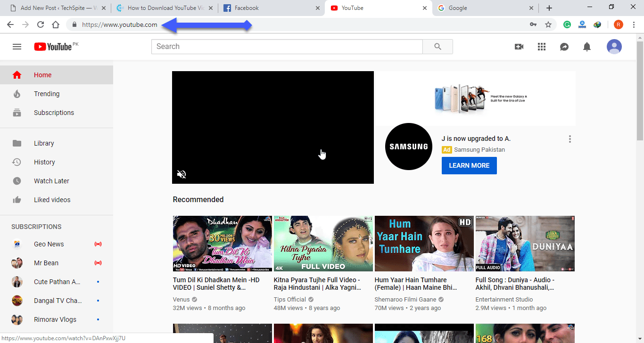Screen dimensions: 644x343
Task: Click the YouTube logo
Action: pyautogui.click(x=53, y=47)
